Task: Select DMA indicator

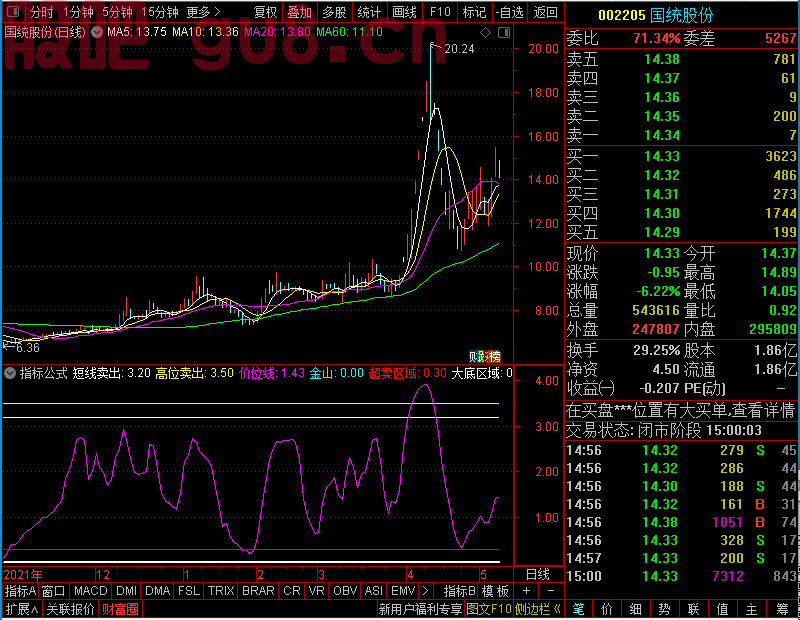Action: 158,591
